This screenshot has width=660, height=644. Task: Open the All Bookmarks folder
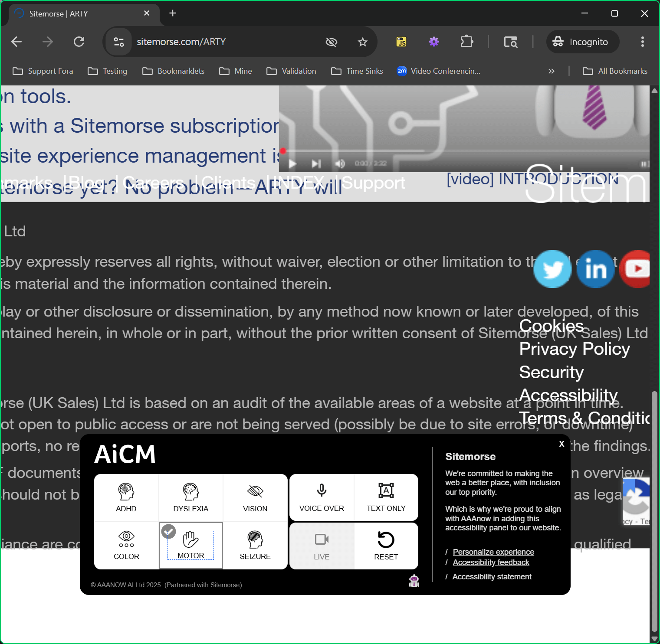coord(615,71)
